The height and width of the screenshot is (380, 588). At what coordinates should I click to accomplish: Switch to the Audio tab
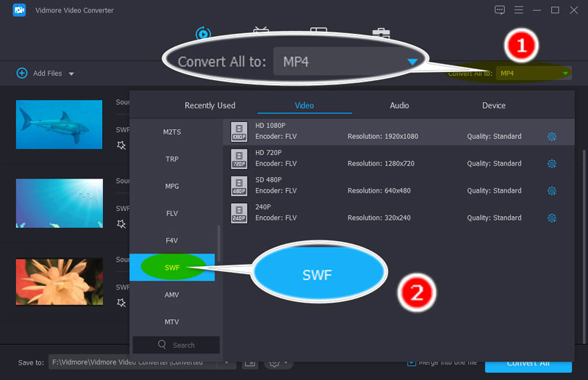coord(399,106)
